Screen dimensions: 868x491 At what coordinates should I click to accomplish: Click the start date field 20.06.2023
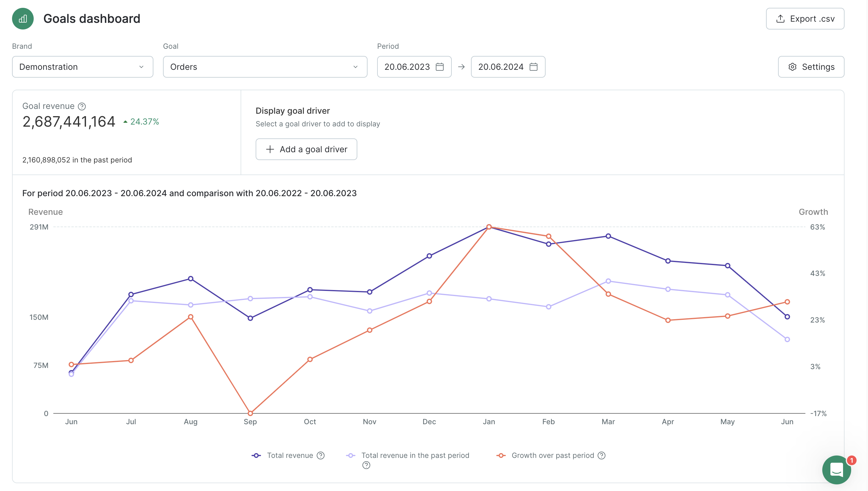[x=414, y=67]
